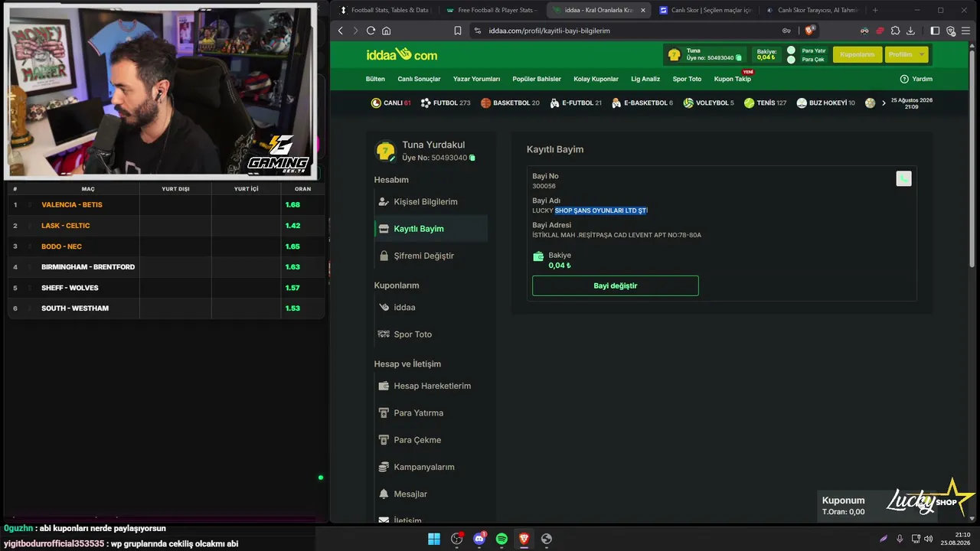The width and height of the screenshot is (980, 551).
Task: Open the Yazar Yorumları menu
Action: 476,79
